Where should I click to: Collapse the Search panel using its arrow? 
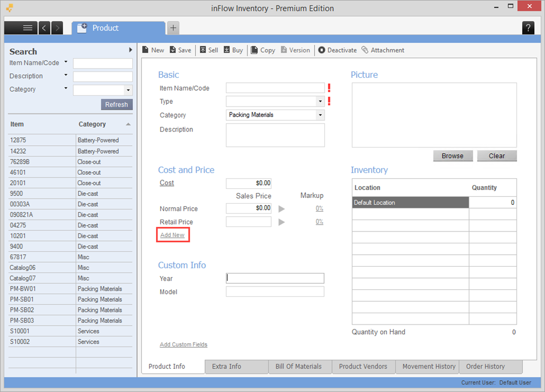tap(131, 50)
